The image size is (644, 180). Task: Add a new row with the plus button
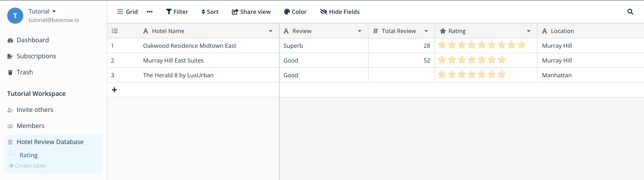(x=114, y=90)
